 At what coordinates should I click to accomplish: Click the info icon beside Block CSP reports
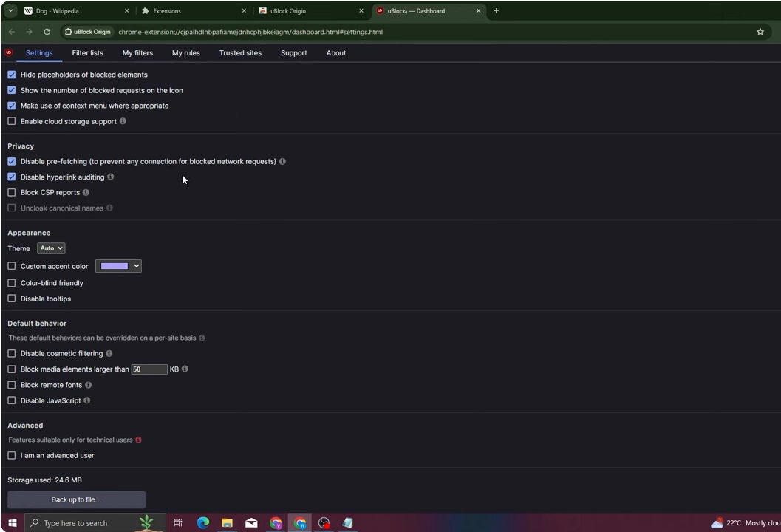coord(86,192)
